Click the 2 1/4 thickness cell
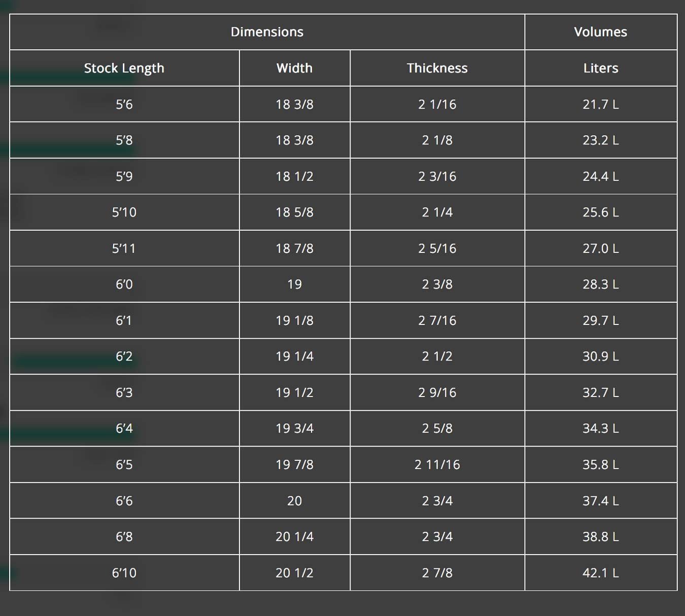Viewport: 685px width, 616px height. tap(437, 212)
